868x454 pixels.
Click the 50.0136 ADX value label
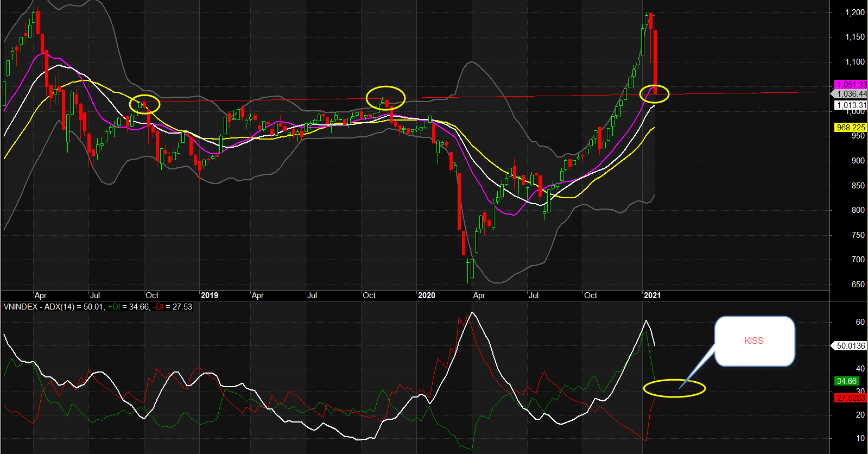(x=850, y=346)
